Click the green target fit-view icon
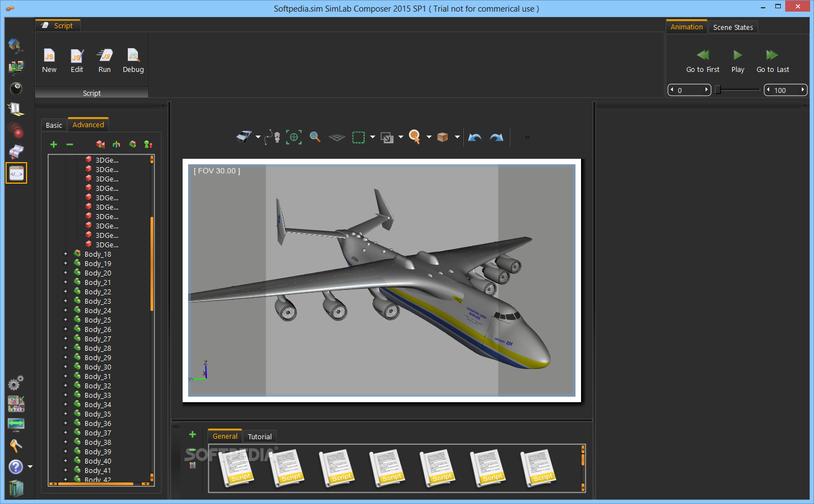The height and width of the screenshot is (504, 814). [294, 137]
